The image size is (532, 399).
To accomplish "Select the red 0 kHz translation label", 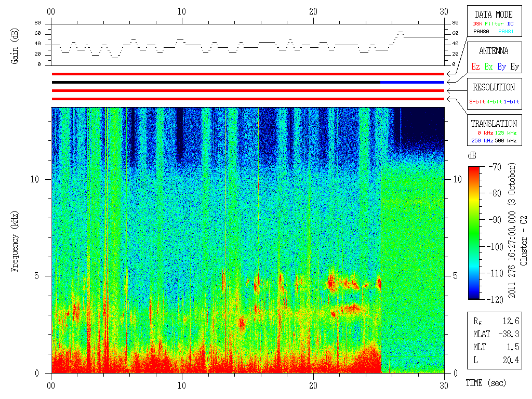I will pos(485,132).
